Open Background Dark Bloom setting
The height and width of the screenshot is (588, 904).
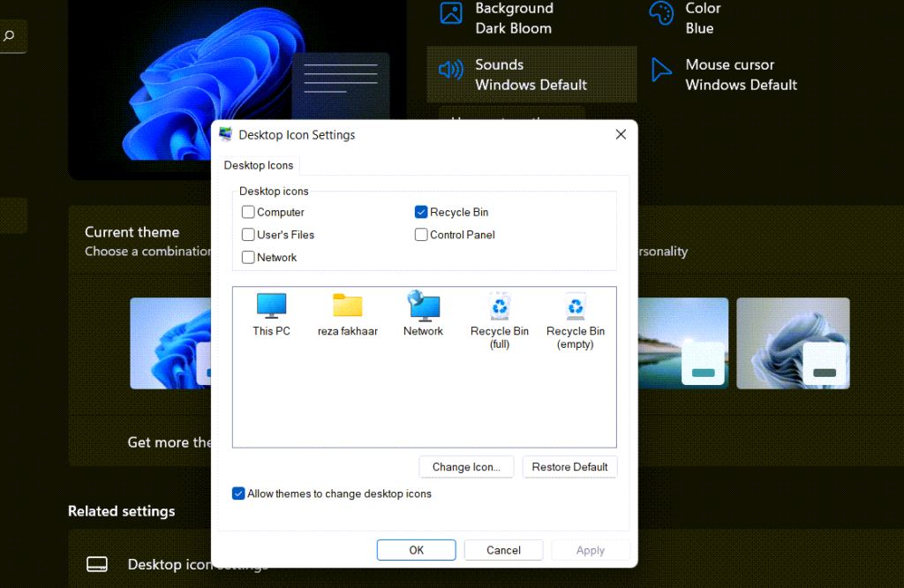[x=531, y=18]
